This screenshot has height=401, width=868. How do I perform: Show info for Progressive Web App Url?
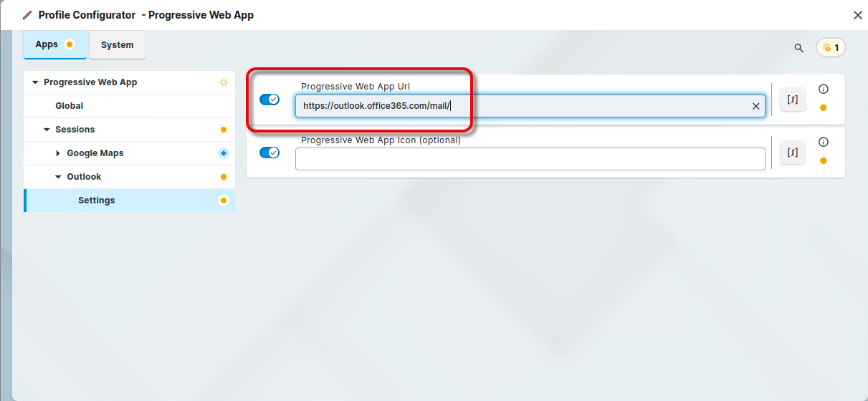(823, 90)
